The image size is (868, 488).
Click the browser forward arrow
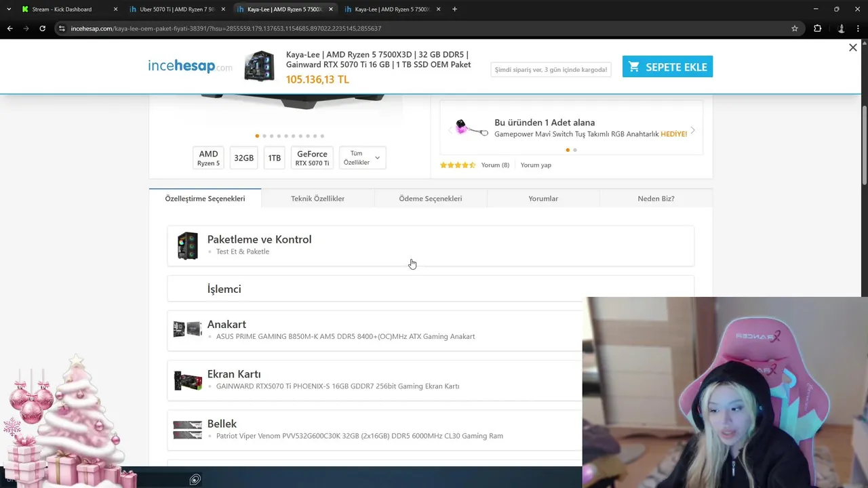pyautogui.click(x=26, y=28)
